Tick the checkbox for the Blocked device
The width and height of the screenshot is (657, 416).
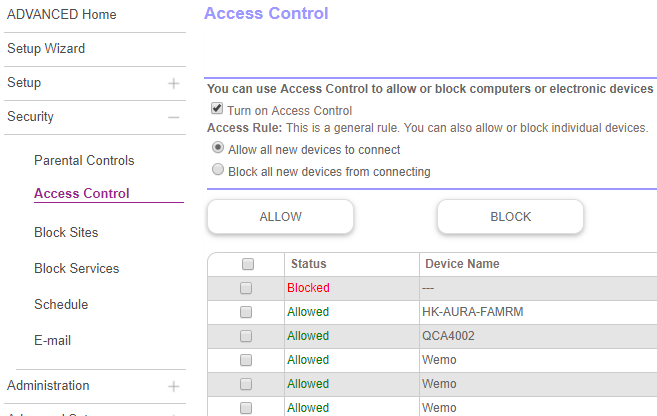[x=248, y=288]
